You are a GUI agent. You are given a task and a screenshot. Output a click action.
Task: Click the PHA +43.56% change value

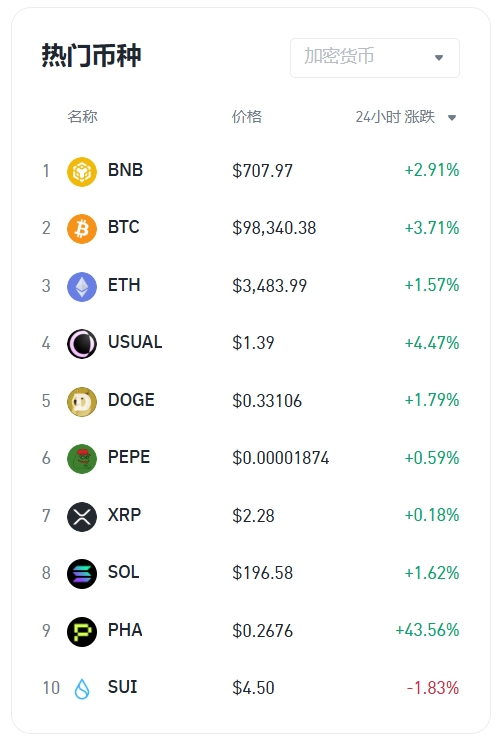(427, 630)
